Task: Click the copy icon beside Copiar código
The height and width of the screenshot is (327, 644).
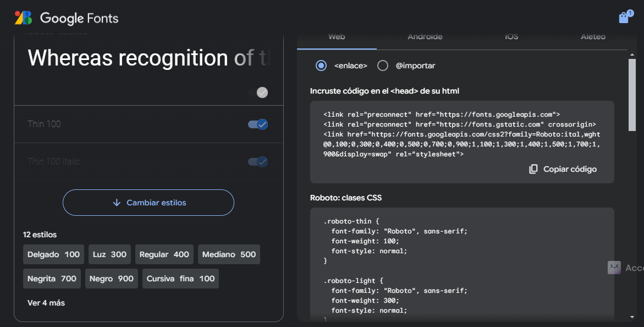Action: [x=533, y=169]
